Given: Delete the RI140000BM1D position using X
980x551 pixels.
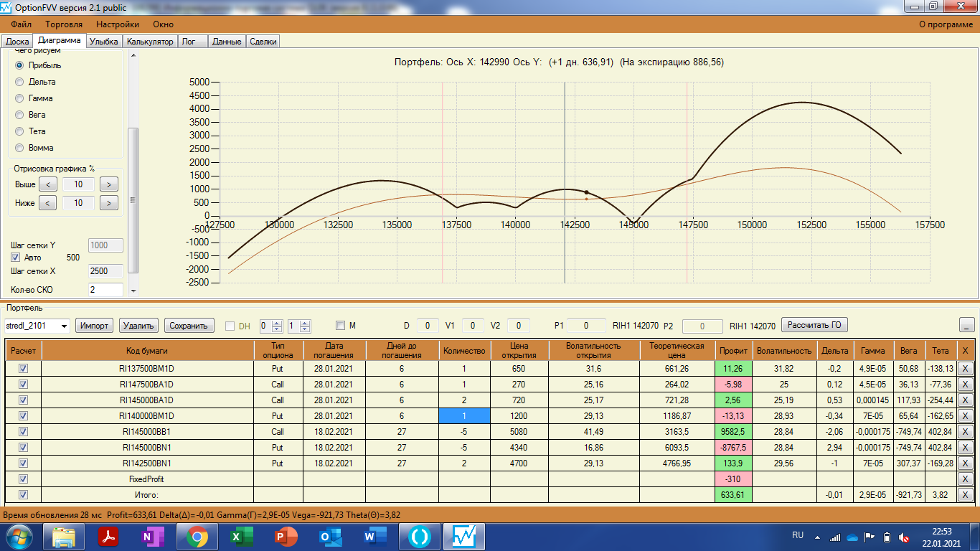Looking at the screenshot, I should (966, 415).
